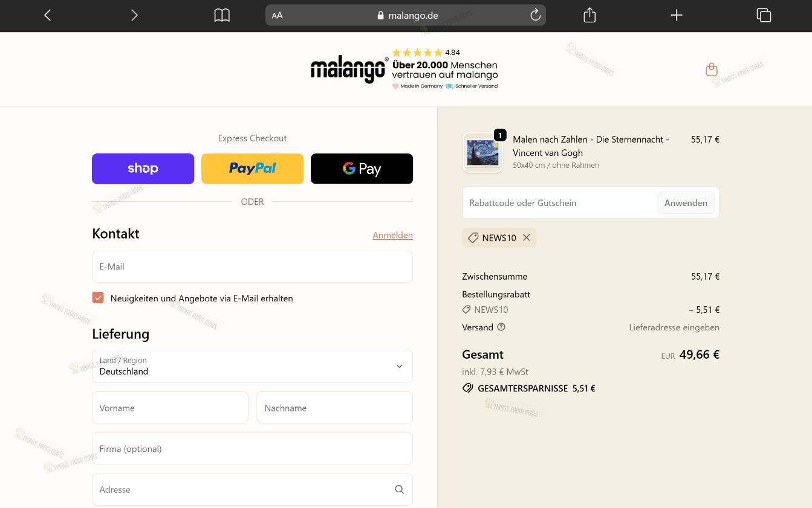Open the Land / Region dropdown
812x508 pixels.
point(252,366)
